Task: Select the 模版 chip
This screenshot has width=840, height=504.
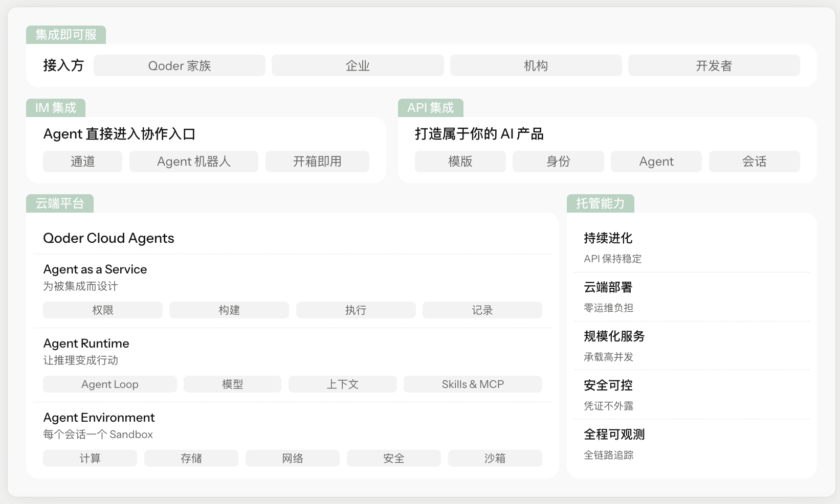Action: (x=460, y=162)
